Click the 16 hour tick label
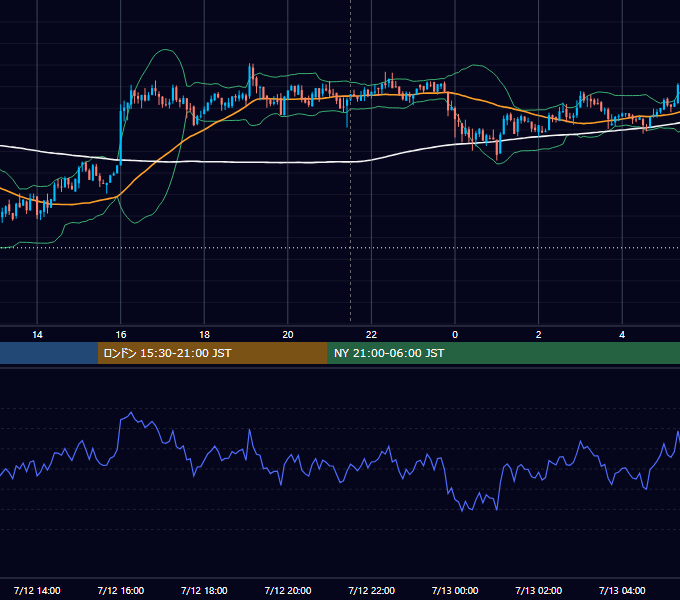Screen dimensions: 680x600 click(x=121, y=335)
